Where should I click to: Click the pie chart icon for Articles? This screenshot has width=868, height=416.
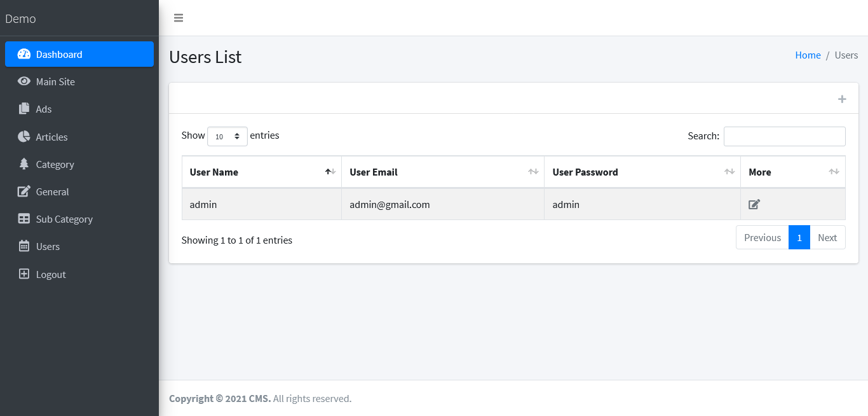[x=24, y=137]
